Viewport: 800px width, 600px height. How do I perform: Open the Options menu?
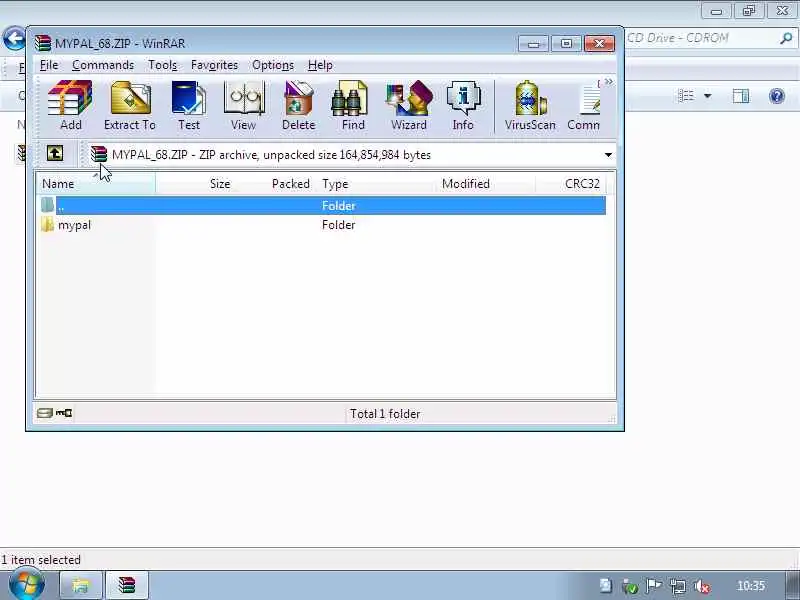tap(273, 65)
